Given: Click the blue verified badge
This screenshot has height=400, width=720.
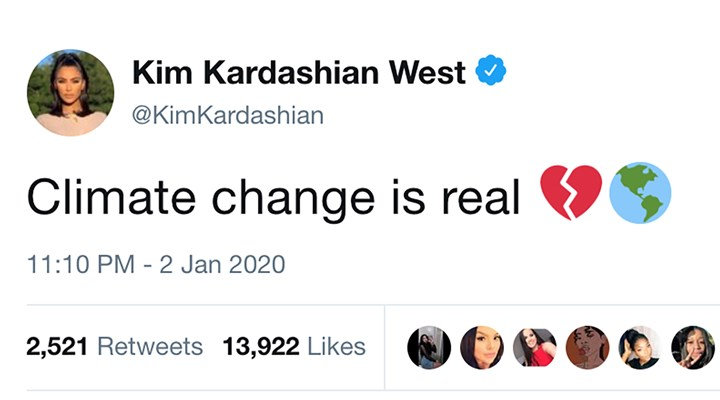Looking at the screenshot, I should click(x=490, y=73).
